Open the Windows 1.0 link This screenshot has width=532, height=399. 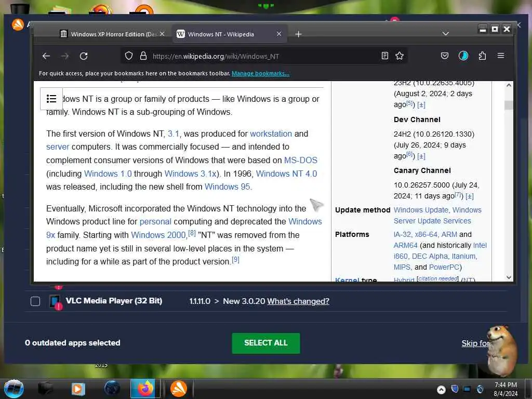coord(108,174)
